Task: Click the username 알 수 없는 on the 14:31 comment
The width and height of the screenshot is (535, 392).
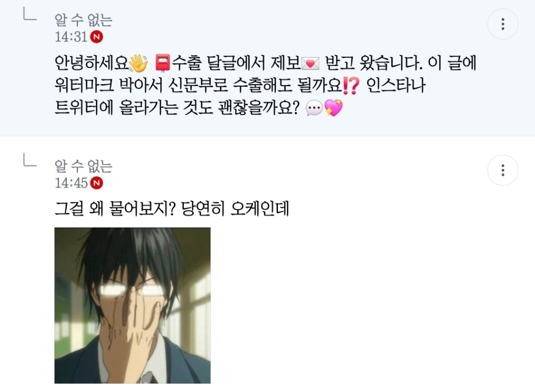Action: click(x=84, y=20)
